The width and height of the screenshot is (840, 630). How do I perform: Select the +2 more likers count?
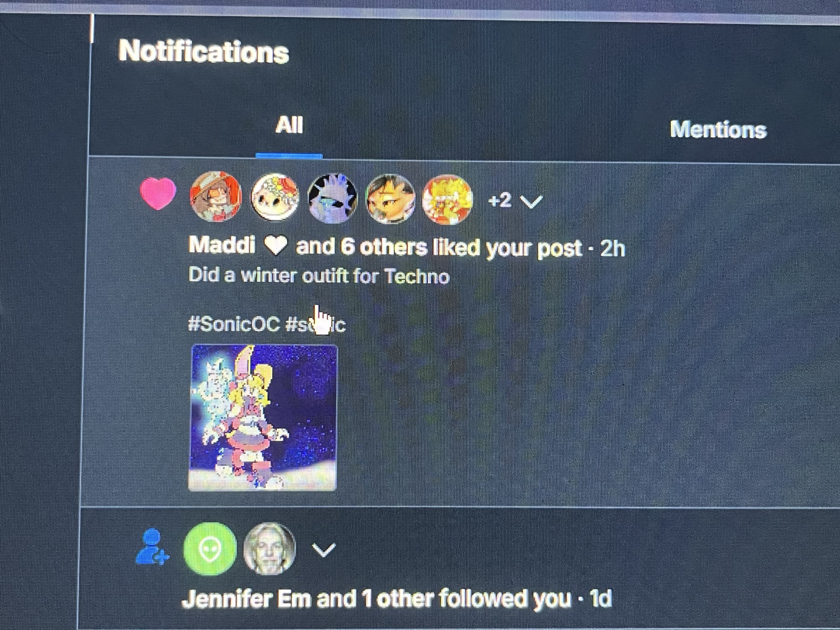point(500,200)
